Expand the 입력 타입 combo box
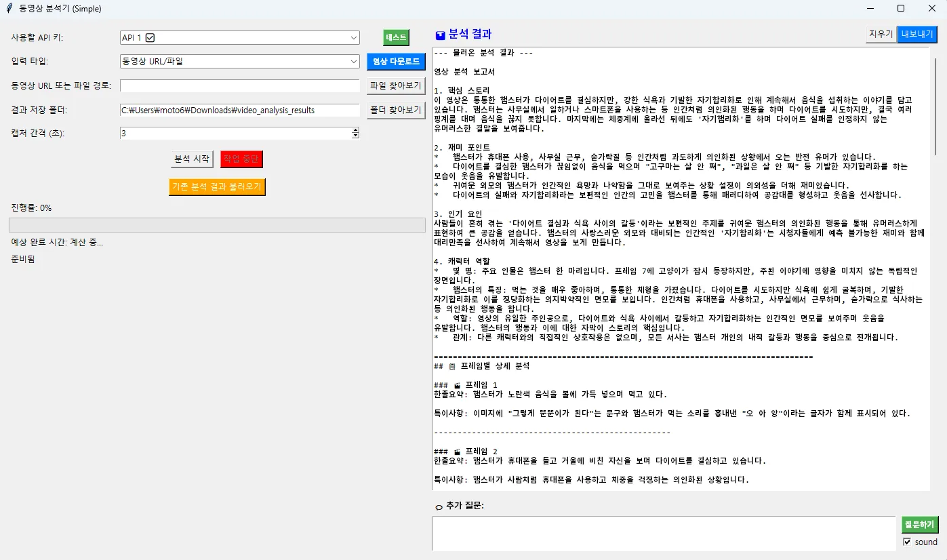 [354, 62]
